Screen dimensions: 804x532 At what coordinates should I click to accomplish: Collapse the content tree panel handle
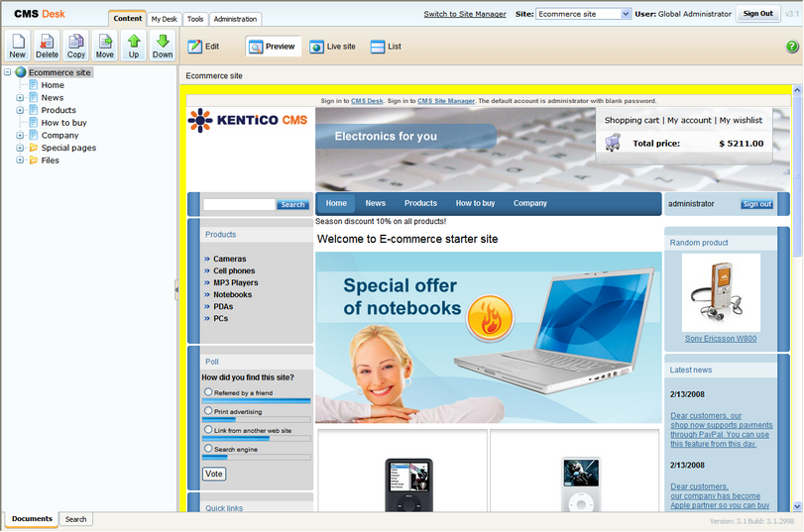click(176, 289)
